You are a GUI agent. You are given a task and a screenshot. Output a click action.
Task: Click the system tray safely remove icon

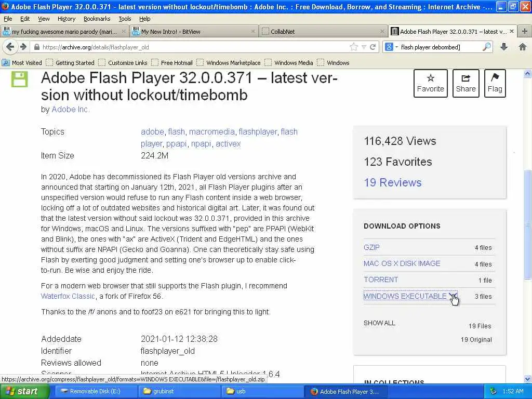click(494, 392)
